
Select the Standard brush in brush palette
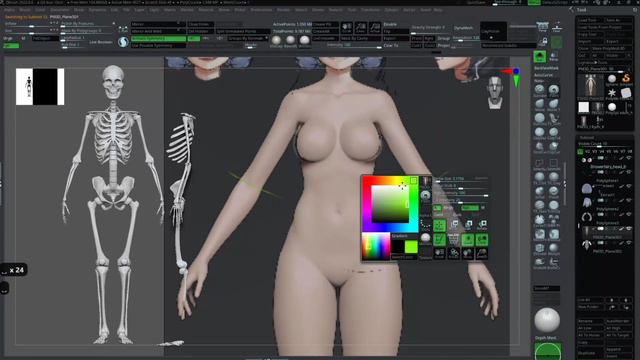pyautogui.click(x=540, y=89)
